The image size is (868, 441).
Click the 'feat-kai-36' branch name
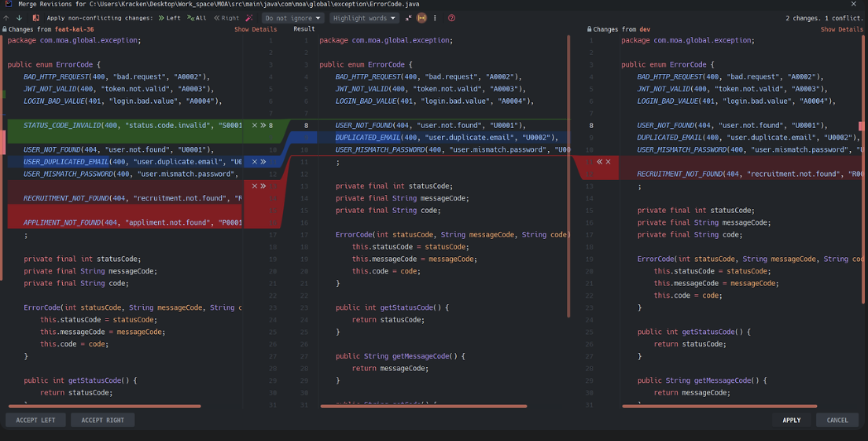coord(74,29)
